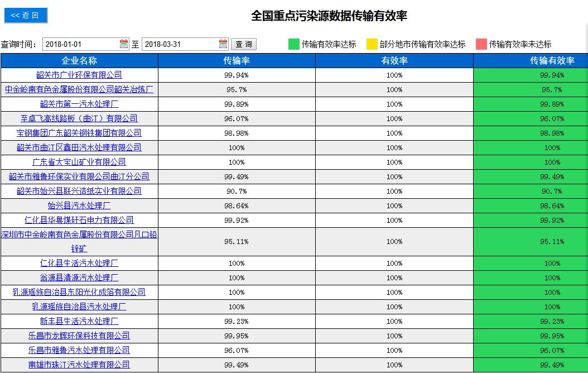Open link 韶关市第一污水处理厂
This screenshot has height=373, width=588.
[x=79, y=104]
